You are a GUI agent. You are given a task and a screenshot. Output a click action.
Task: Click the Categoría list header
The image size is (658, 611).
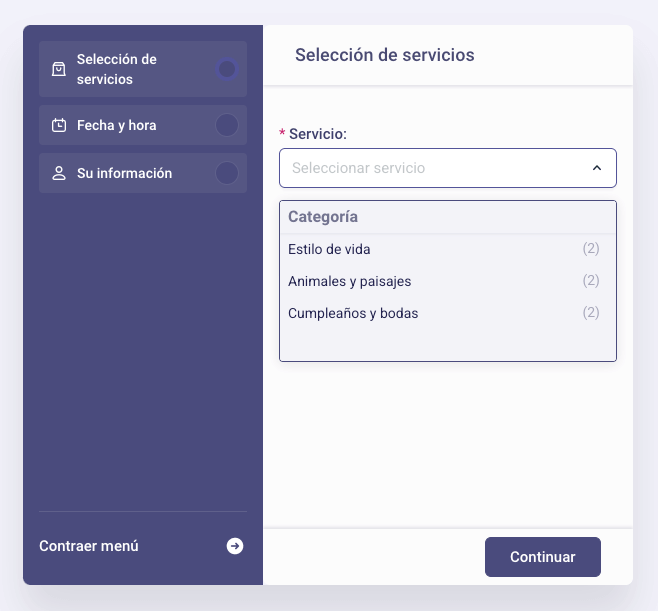click(448, 217)
